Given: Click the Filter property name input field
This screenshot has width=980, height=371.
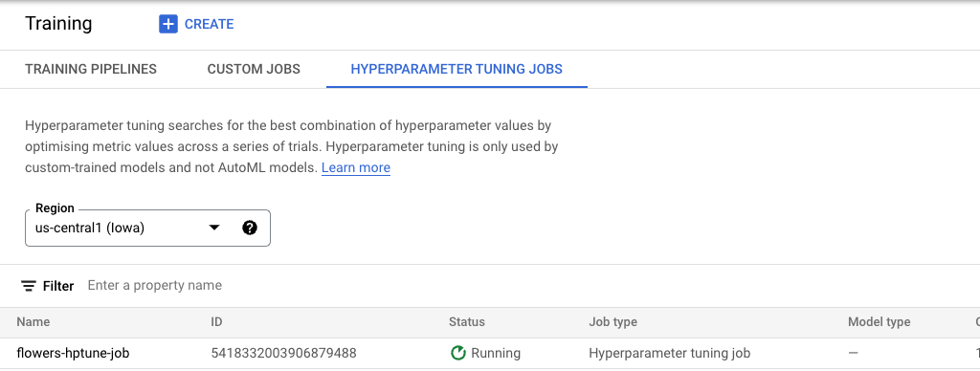Looking at the screenshot, I should pyautogui.click(x=154, y=286).
